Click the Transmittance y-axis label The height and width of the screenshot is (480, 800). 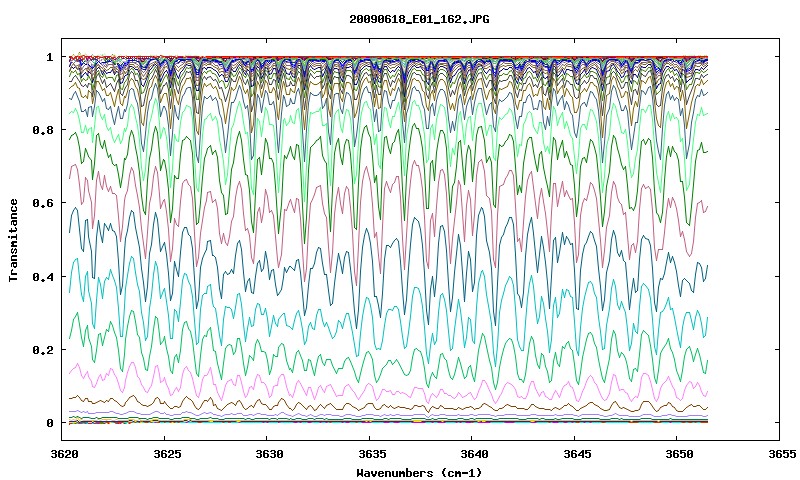point(14,240)
